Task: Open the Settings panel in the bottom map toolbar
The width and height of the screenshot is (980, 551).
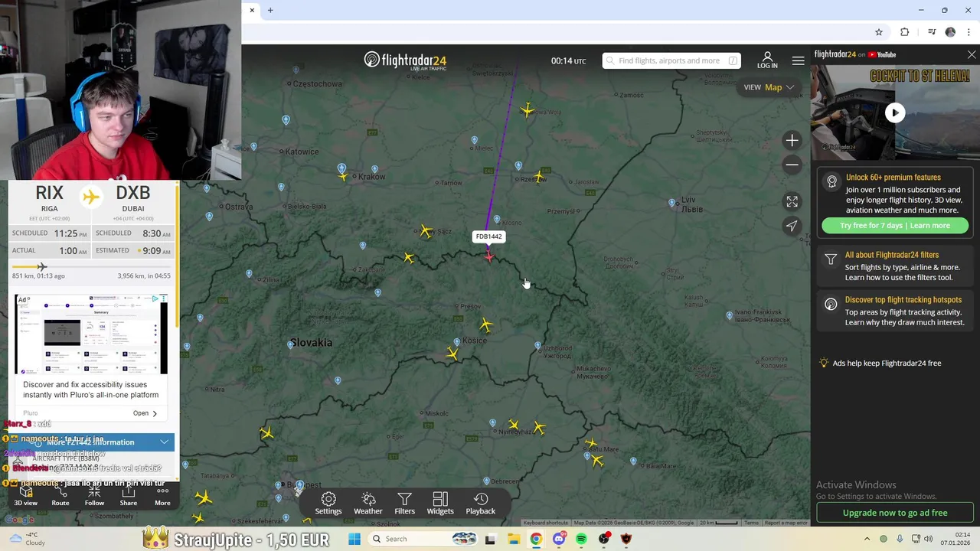Action: (x=328, y=504)
